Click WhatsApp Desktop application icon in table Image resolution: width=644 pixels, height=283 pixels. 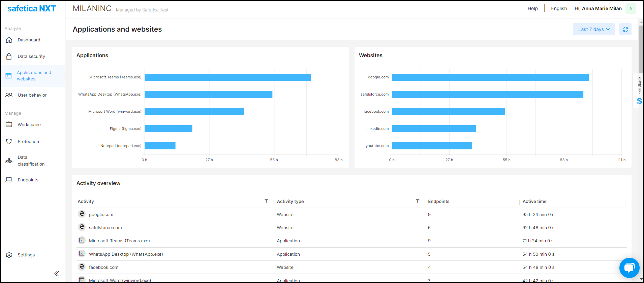pos(82,253)
